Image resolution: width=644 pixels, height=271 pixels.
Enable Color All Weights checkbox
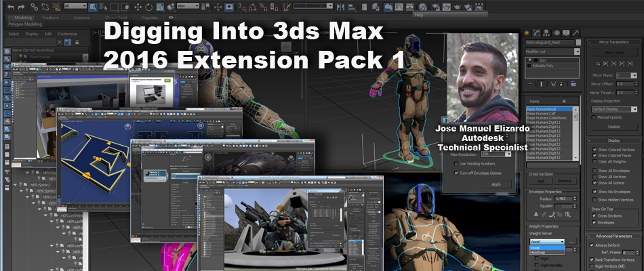[x=595, y=161]
